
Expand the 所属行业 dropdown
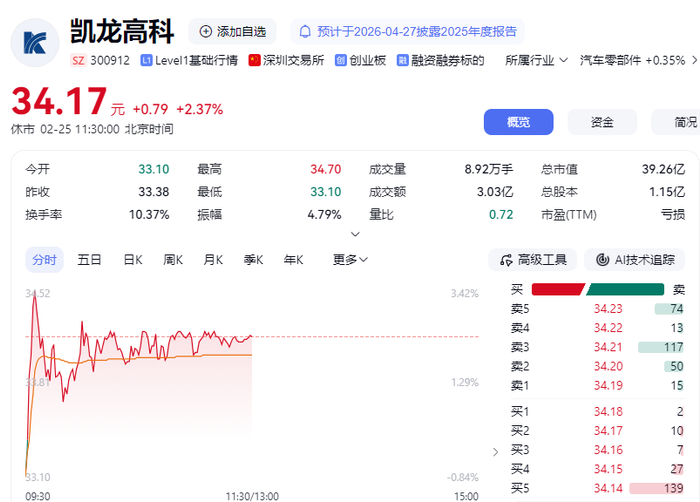click(536, 60)
